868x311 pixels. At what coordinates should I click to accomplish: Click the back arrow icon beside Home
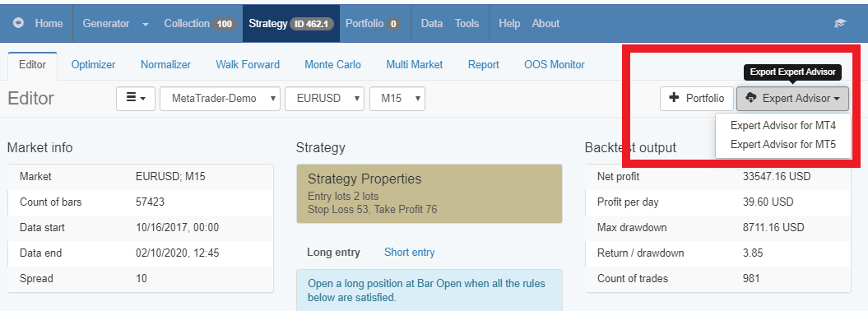pos(19,23)
